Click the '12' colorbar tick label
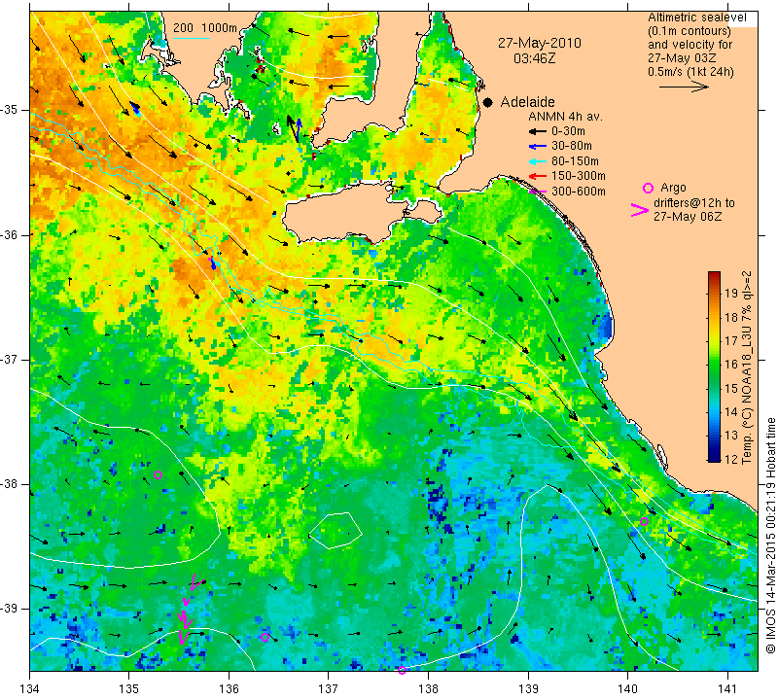 coord(731,460)
